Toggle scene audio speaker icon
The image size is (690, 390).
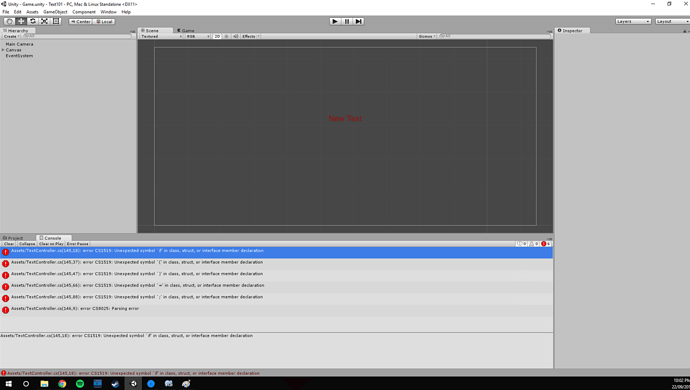[235, 37]
